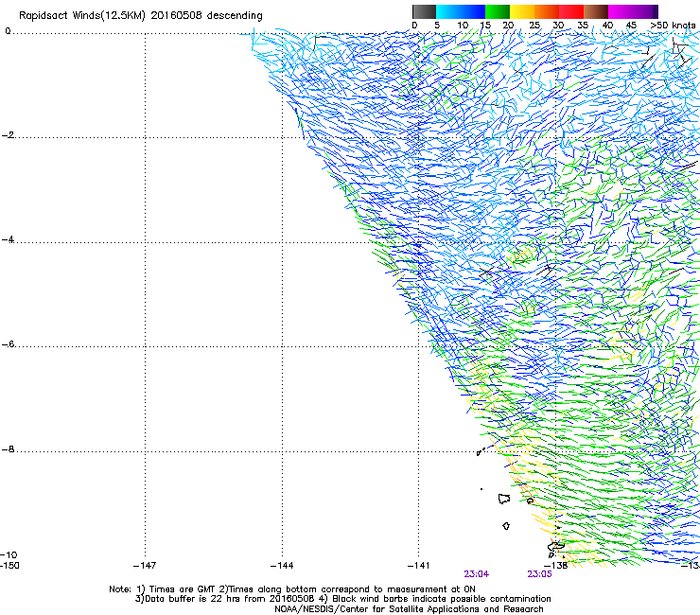The width and height of the screenshot is (700, 615).
Task: Click the brown 35-40 knots legend swatch
Action: coord(596,11)
